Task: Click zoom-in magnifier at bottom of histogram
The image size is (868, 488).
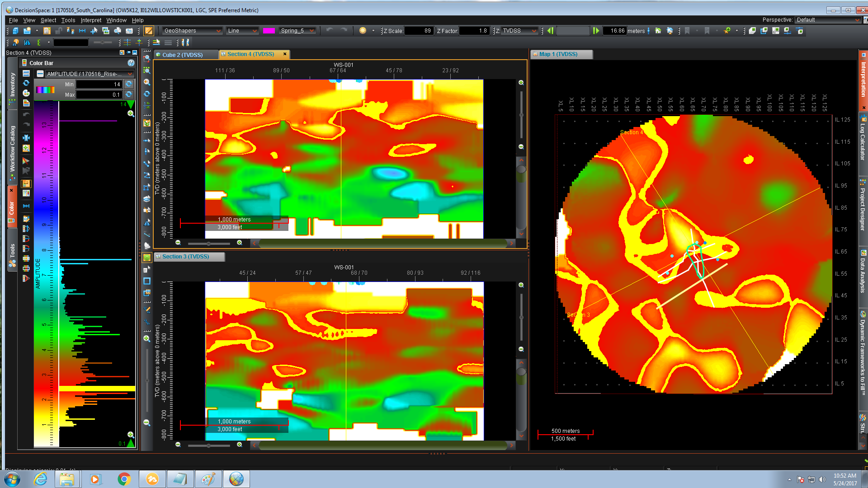Action: tap(131, 435)
